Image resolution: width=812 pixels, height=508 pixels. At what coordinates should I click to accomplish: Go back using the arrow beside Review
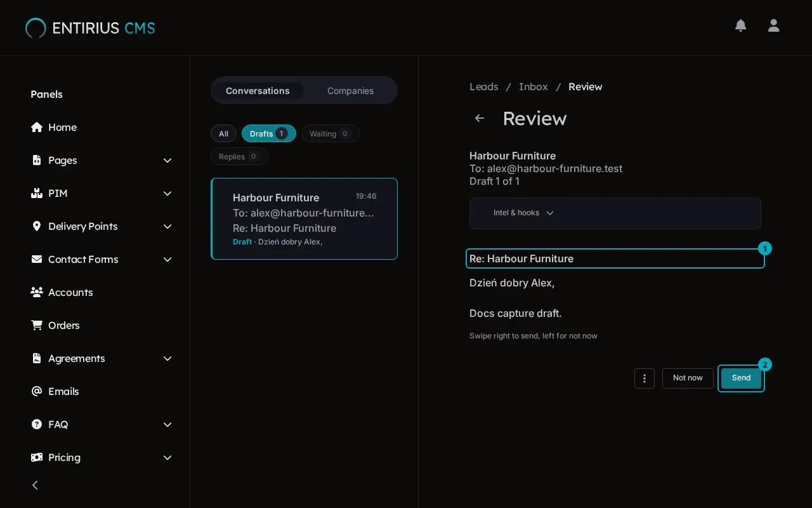480,118
